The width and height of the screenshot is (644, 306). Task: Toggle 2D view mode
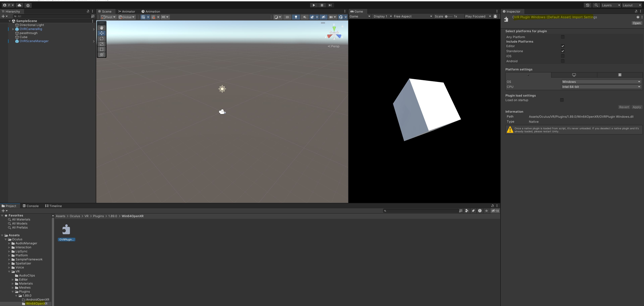click(287, 17)
